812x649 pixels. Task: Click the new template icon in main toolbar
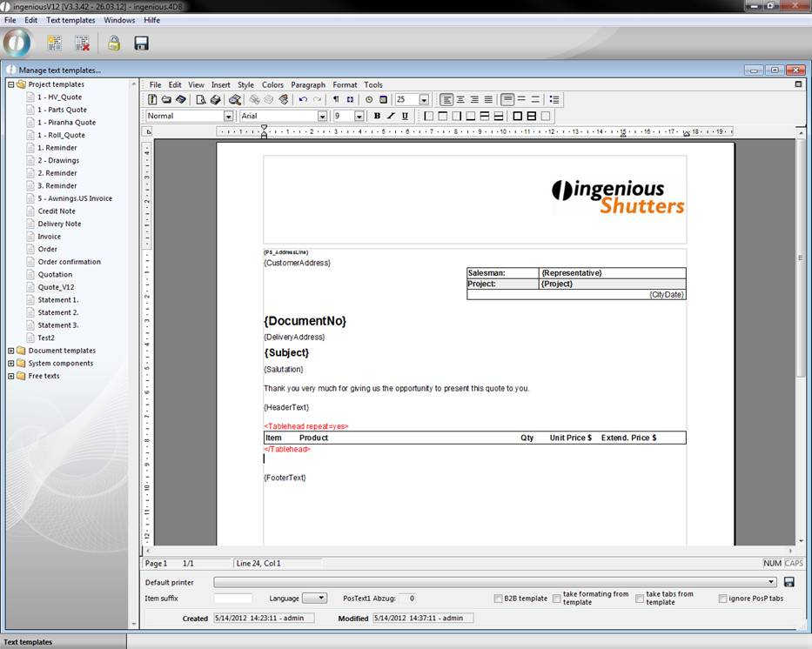pos(54,43)
